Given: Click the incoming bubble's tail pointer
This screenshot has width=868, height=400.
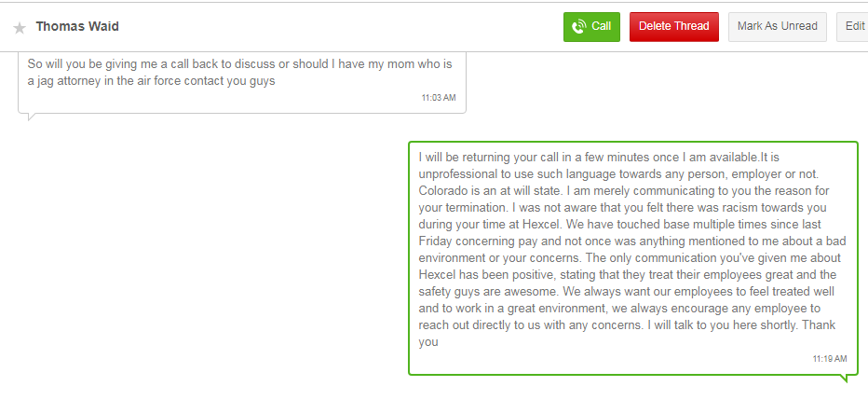Looking at the screenshot, I should point(32,117).
